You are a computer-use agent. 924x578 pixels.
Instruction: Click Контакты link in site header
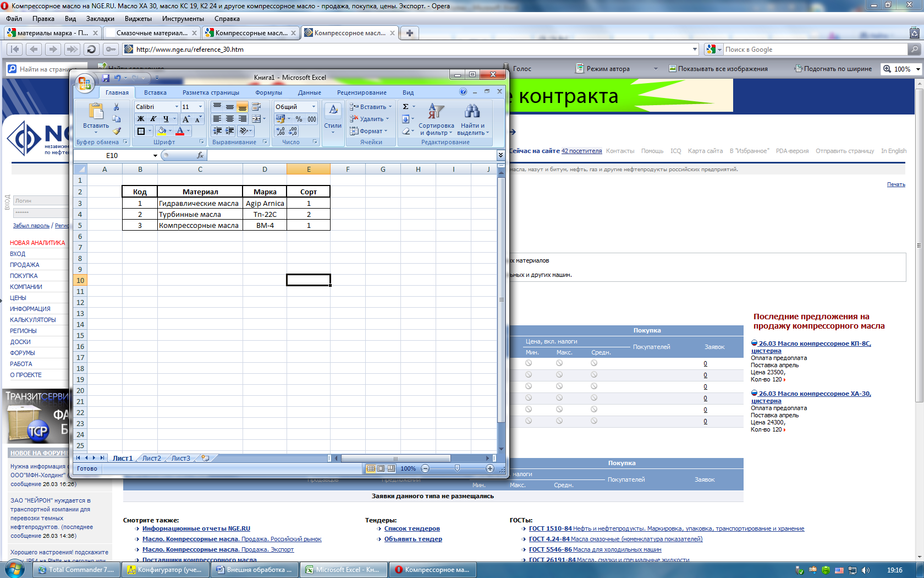[x=620, y=151]
